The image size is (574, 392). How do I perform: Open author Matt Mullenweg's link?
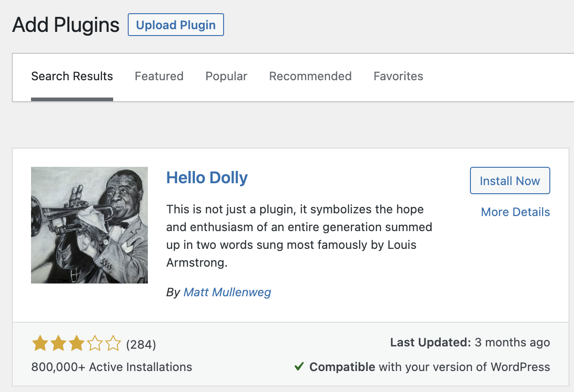pyautogui.click(x=227, y=292)
